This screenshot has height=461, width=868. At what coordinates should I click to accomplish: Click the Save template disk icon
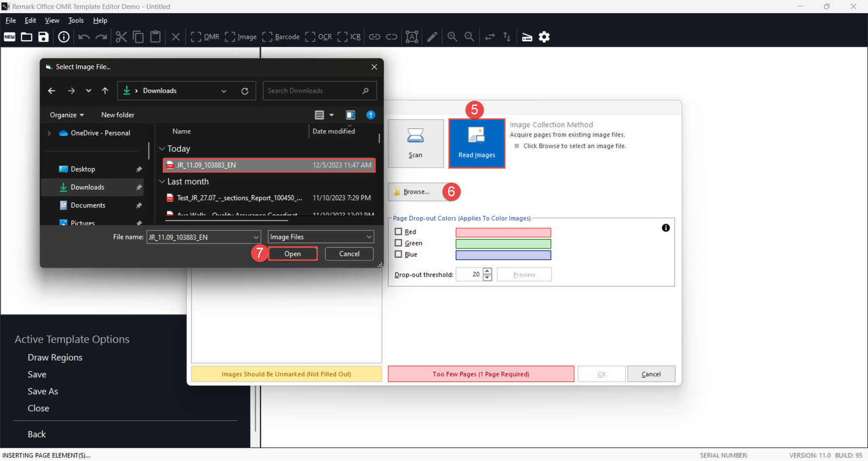pyautogui.click(x=43, y=37)
